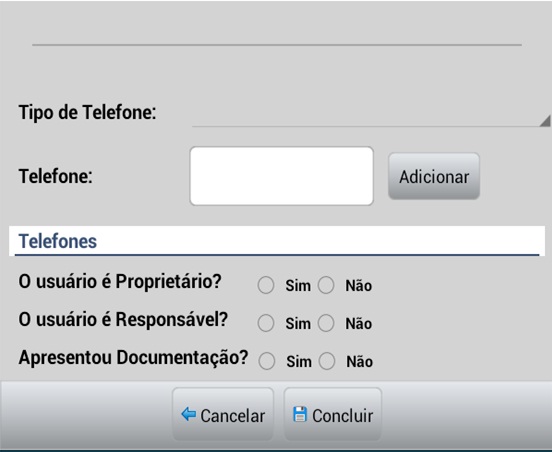
Task: Focus the Telefone input field
Action: 281,176
